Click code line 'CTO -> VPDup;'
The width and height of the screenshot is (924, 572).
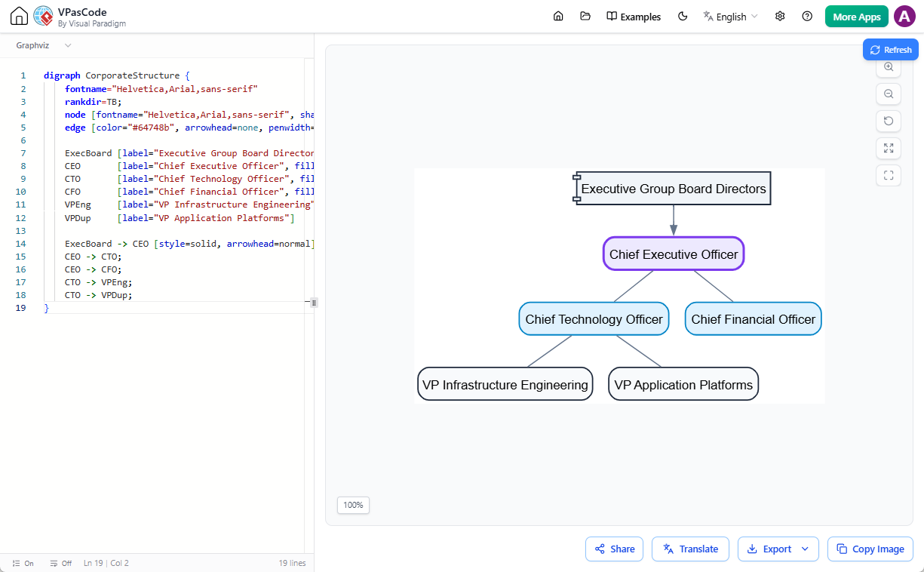pyautogui.click(x=98, y=295)
